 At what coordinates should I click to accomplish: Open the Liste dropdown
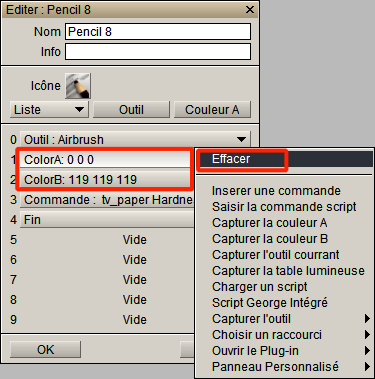(x=49, y=110)
